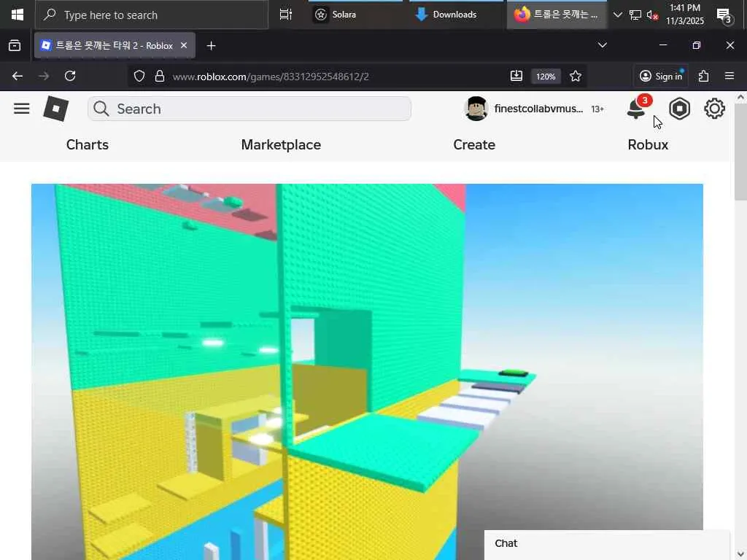Open the Chat panel header
Viewport: 747px width, 560px height.
pyautogui.click(x=607, y=544)
